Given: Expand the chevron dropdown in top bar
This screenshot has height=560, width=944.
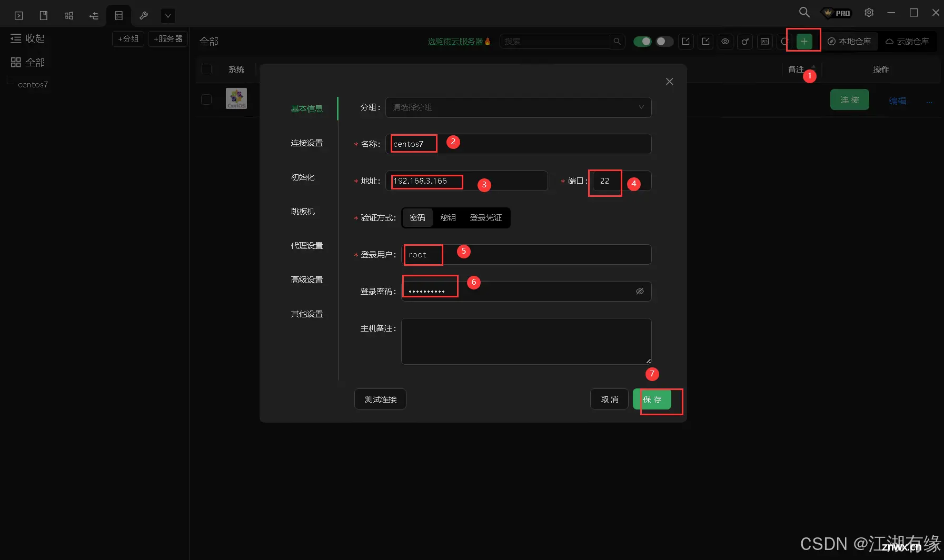Looking at the screenshot, I should 168,16.
